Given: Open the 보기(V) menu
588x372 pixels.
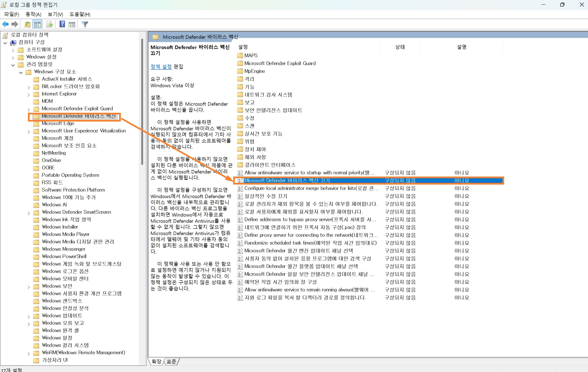Looking at the screenshot, I should point(55,14).
